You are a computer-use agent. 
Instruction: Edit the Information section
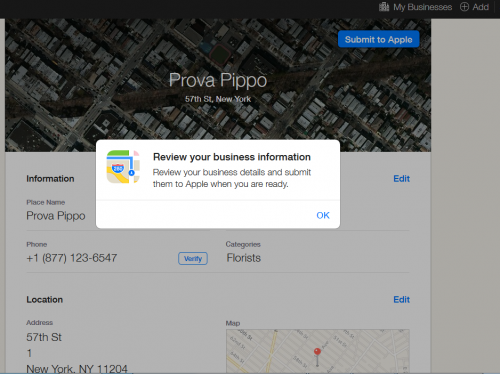click(401, 179)
